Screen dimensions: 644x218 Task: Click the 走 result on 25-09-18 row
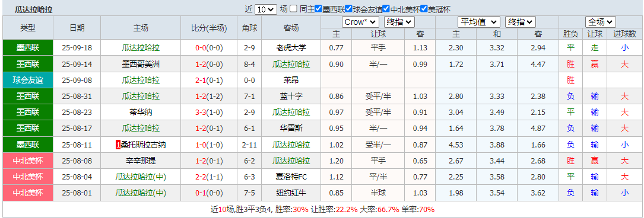(595, 48)
